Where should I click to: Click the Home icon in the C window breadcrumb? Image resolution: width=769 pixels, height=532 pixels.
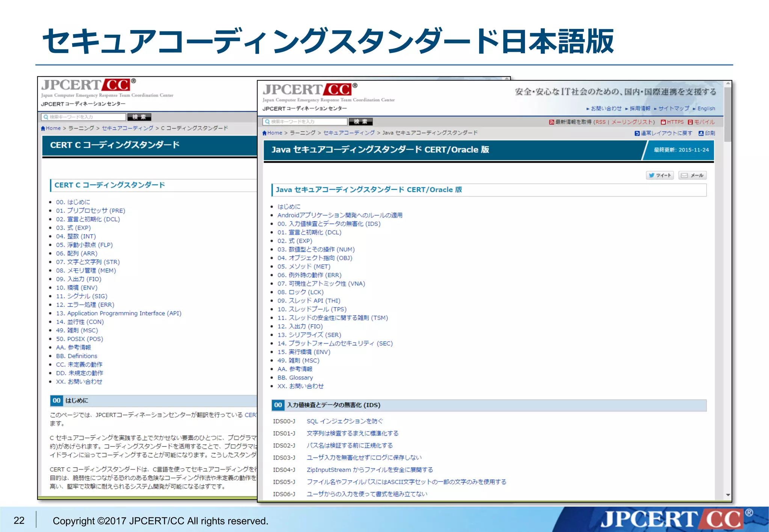43,128
